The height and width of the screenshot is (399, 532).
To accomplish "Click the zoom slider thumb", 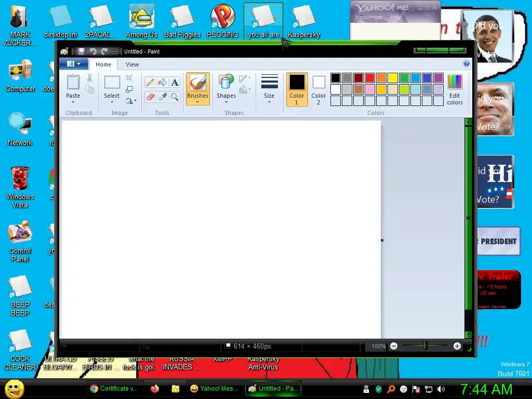I will [425, 346].
